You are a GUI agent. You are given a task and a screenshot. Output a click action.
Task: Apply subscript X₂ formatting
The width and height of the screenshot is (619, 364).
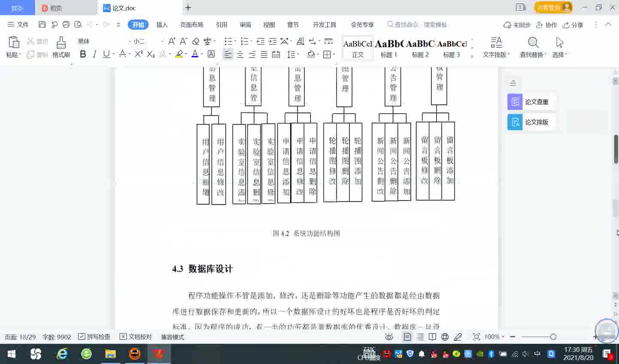pyautogui.click(x=151, y=54)
